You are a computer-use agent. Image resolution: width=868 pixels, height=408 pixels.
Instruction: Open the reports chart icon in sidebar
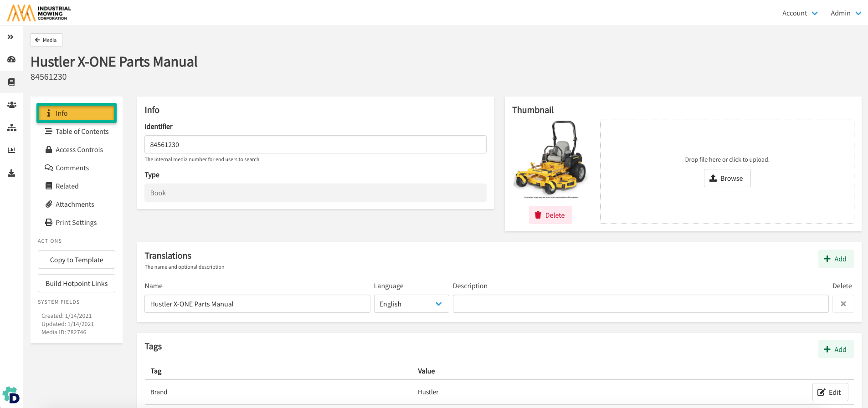tap(11, 150)
